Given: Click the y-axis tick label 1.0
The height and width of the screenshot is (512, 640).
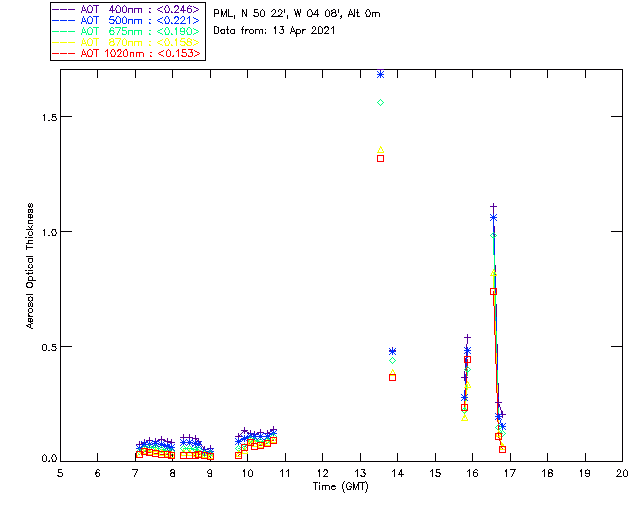Looking at the screenshot, I should pos(49,232).
